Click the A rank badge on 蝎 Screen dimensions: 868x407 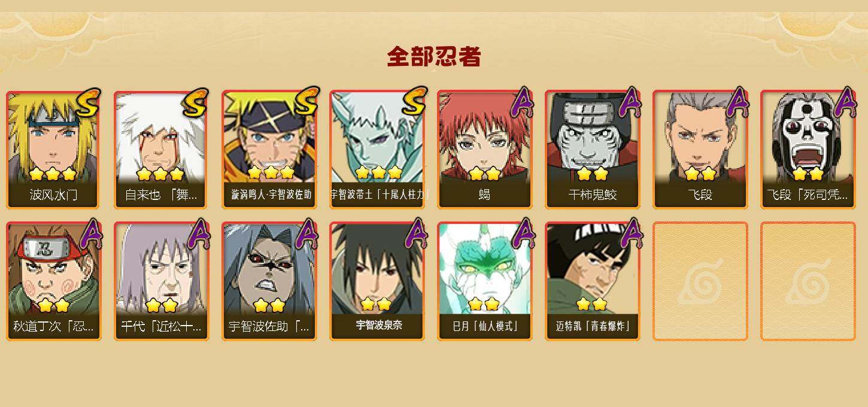coord(521,102)
